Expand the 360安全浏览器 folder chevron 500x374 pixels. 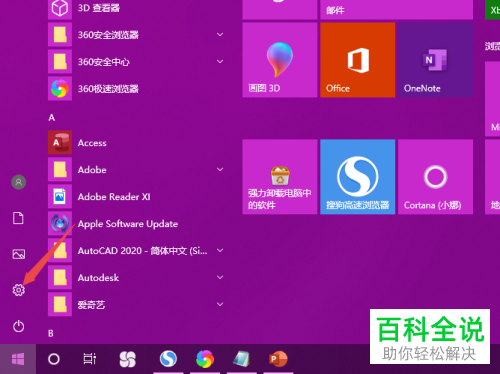220,34
